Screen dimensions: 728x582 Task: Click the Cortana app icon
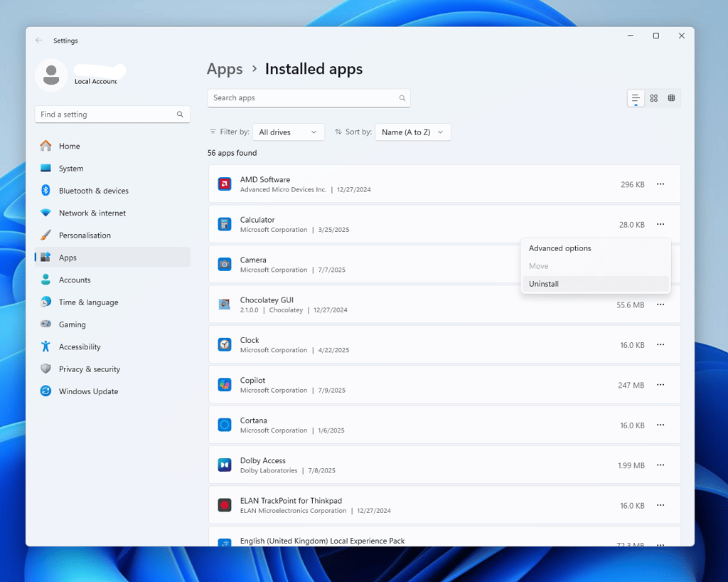click(x=225, y=425)
